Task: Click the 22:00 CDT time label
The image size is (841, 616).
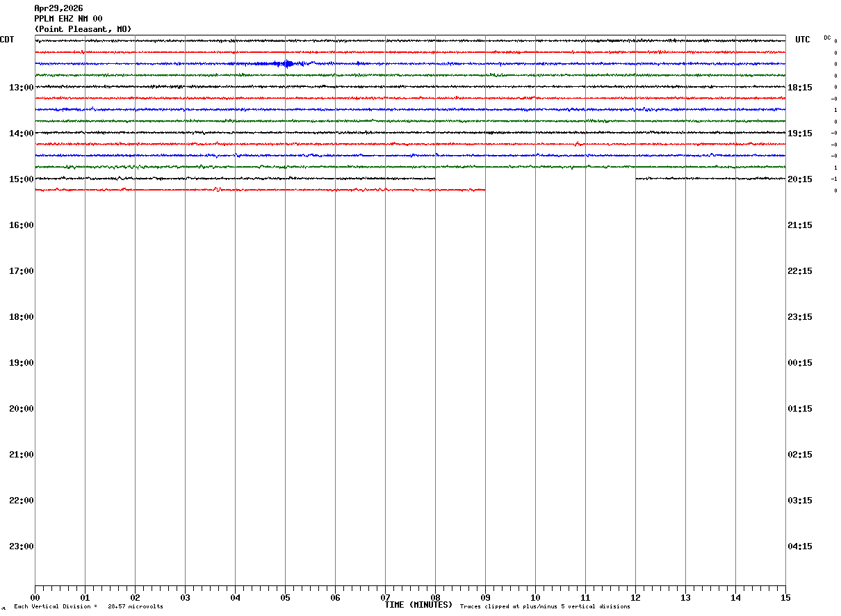Action: click(22, 500)
